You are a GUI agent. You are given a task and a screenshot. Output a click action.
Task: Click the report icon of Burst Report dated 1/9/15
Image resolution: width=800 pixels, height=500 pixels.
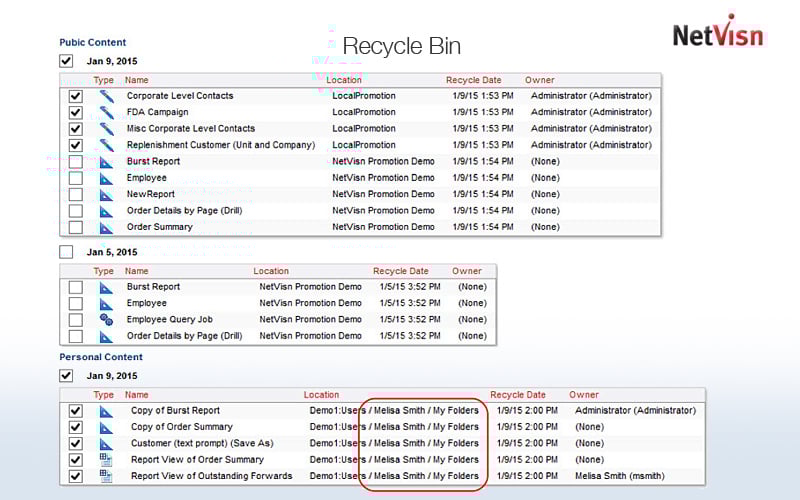point(106,162)
